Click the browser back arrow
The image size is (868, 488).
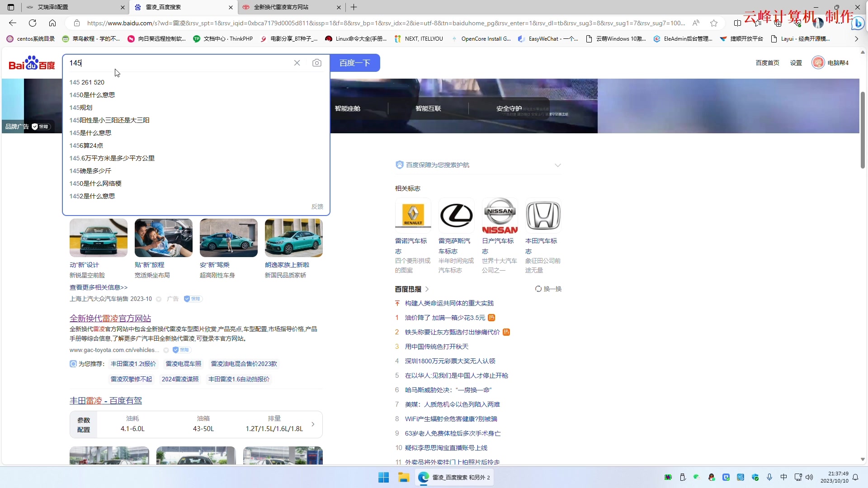13,23
